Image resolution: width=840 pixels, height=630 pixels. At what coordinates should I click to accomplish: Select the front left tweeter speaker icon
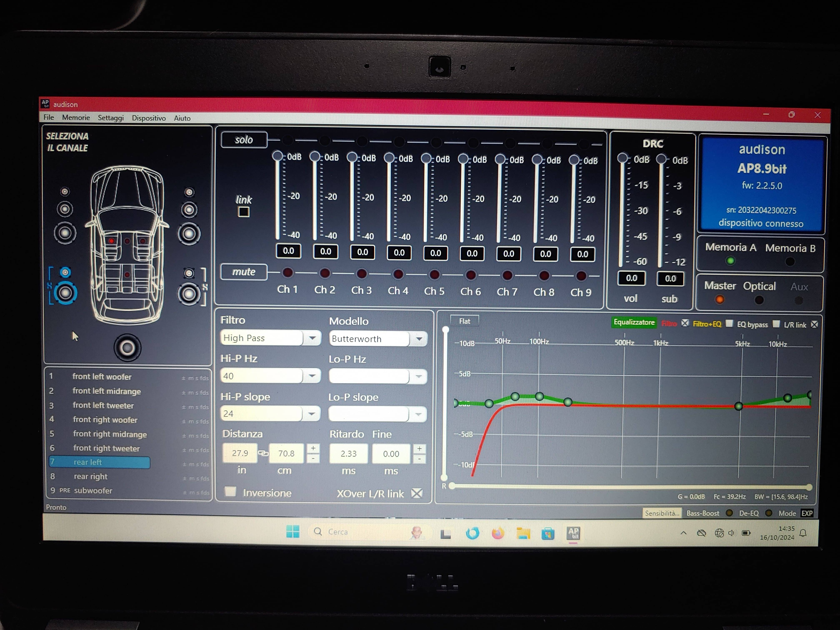pyautogui.click(x=65, y=192)
